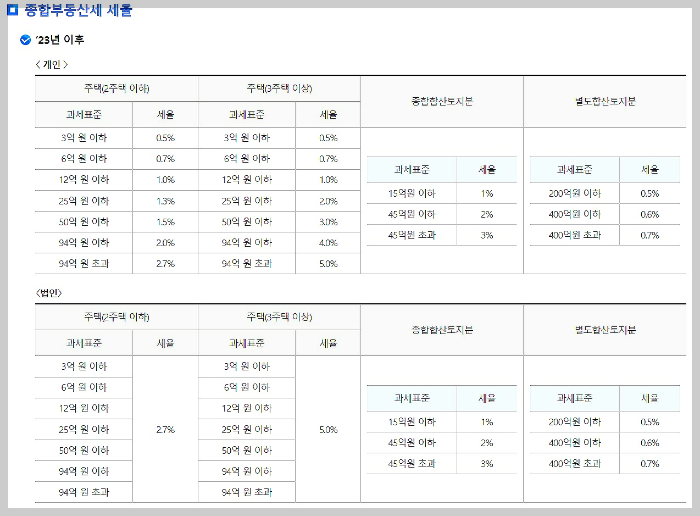Click 400억원 이하 in the 법인 별도합산토지분 table
Viewport: 700px width, 516px height.
click(575, 443)
